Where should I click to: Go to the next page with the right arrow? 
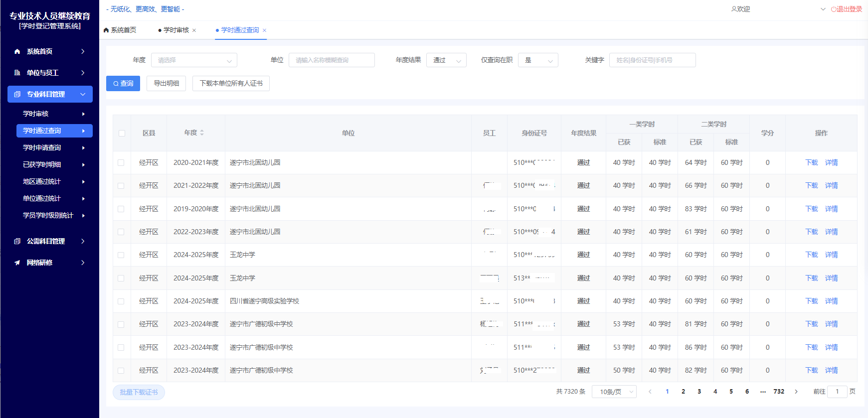[796, 392]
